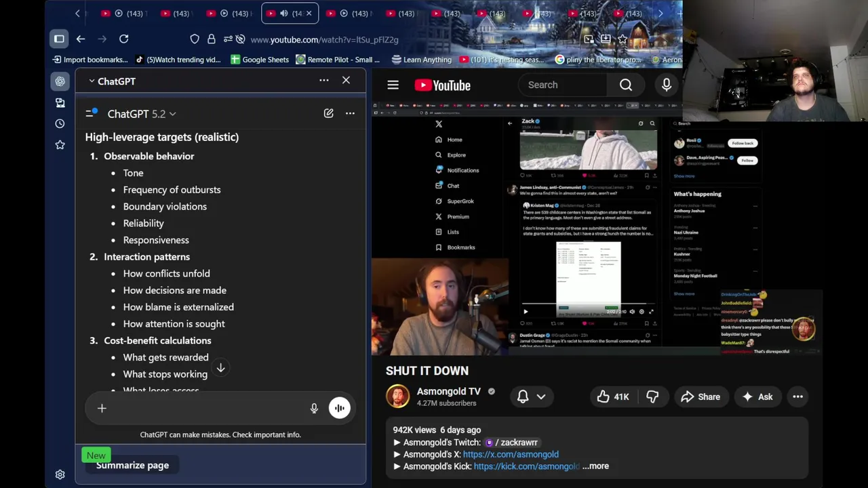Viewport: 868px width, 488px height.
Task: Mute the active tab via speaker icon
Action: (x=284, y=14)
